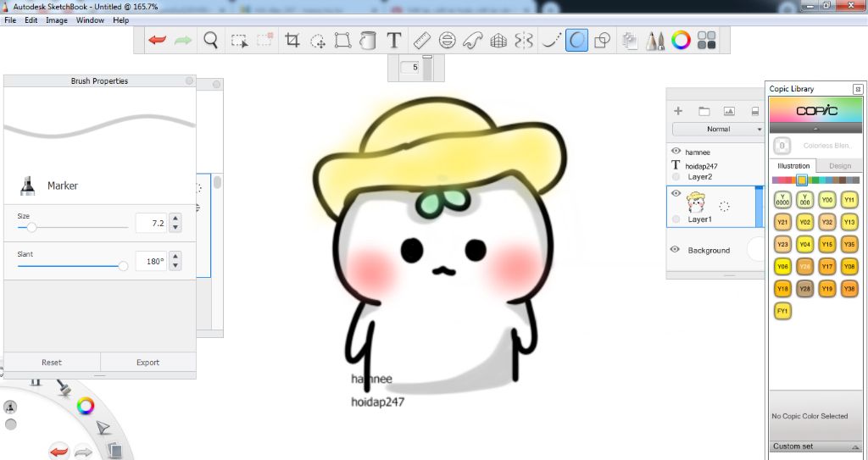This screenshot has height=460, width=868.
Task: Select the Flood Fill bucket tool
Action: 368,41
